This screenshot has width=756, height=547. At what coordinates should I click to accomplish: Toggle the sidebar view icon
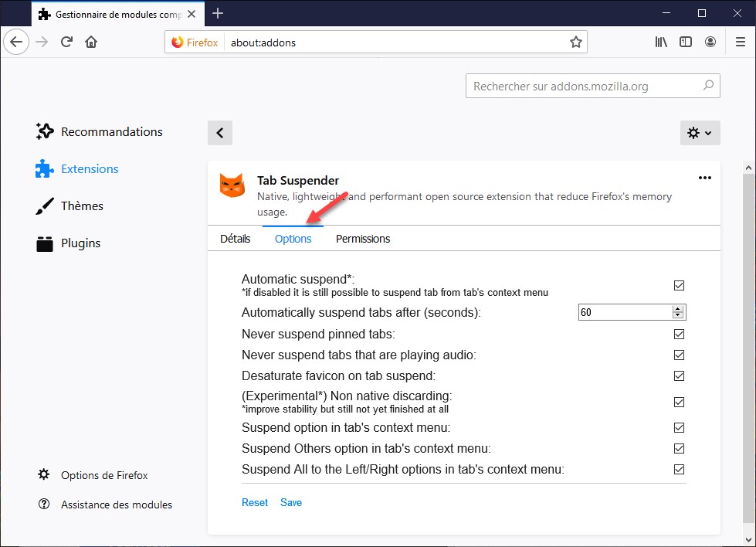(x=686, y=42)
